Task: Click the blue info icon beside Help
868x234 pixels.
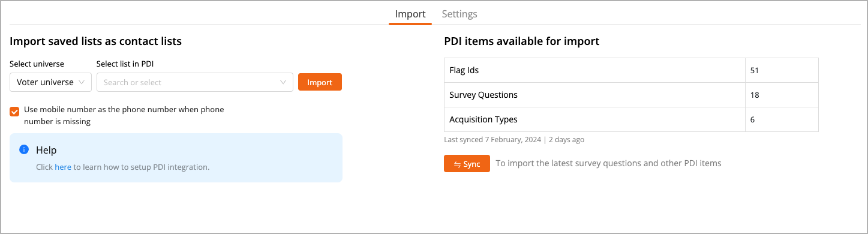Action: coord(24,149)
